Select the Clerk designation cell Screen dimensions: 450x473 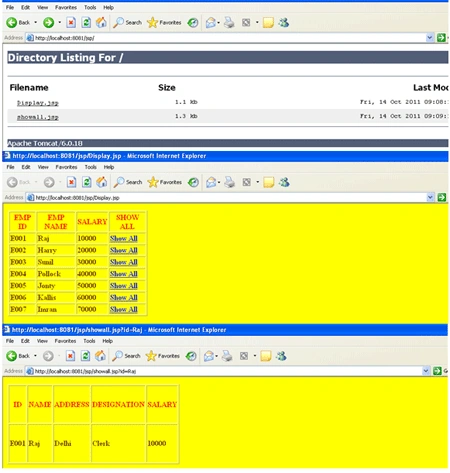point(118,443)
